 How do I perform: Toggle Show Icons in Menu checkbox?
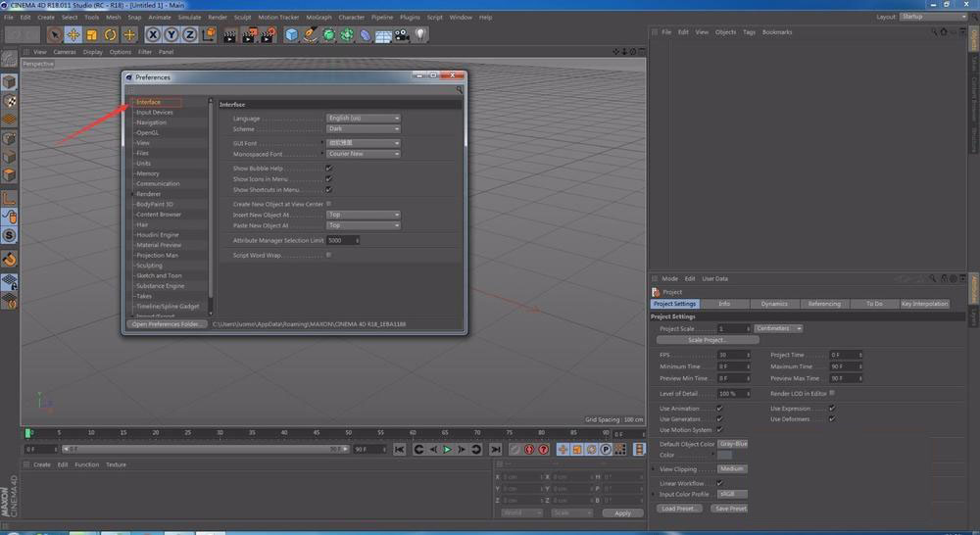tap(328, 178)
